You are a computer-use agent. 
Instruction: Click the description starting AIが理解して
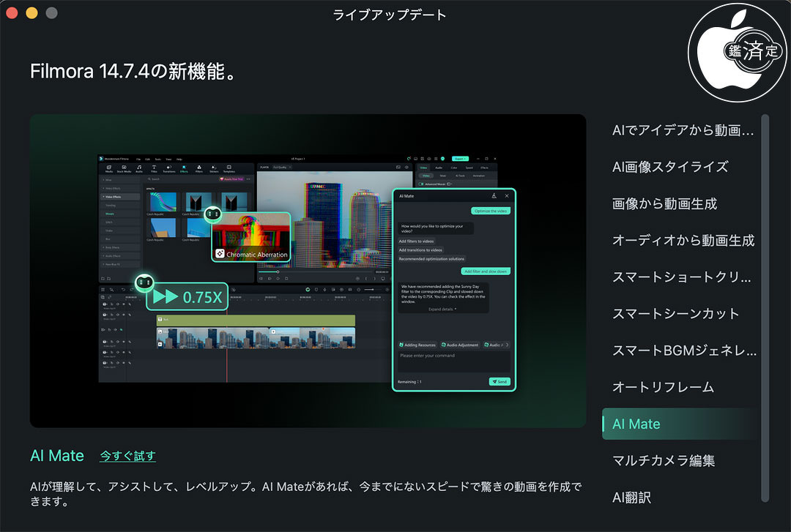coord(305,494)
